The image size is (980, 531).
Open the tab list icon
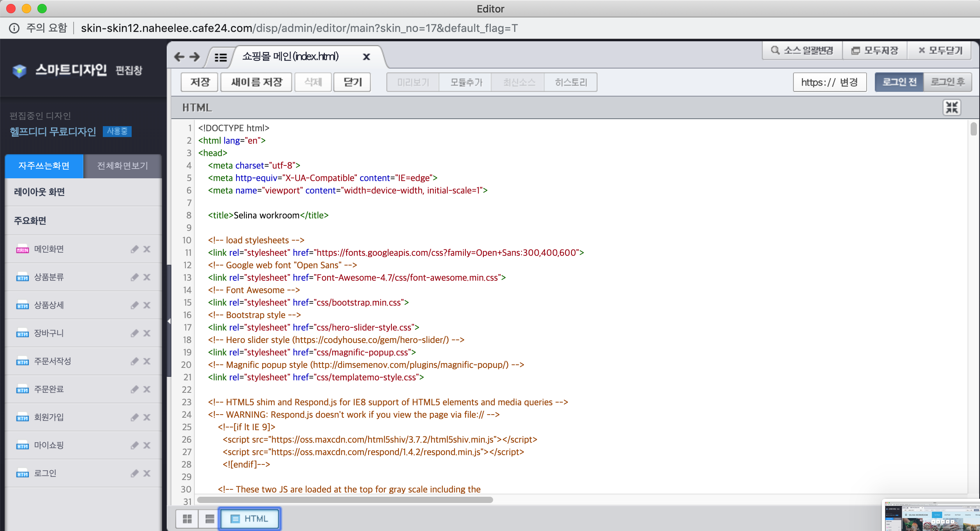[220, 58]
